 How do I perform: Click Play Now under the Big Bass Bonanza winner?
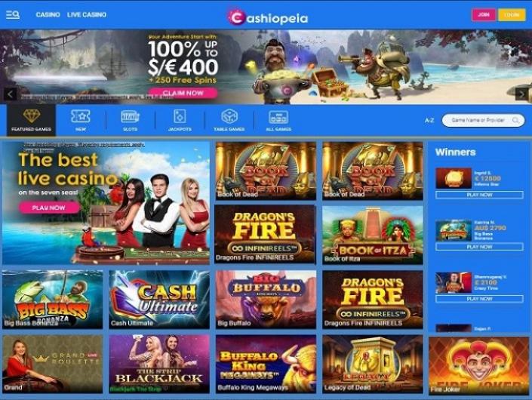(479, 247)
